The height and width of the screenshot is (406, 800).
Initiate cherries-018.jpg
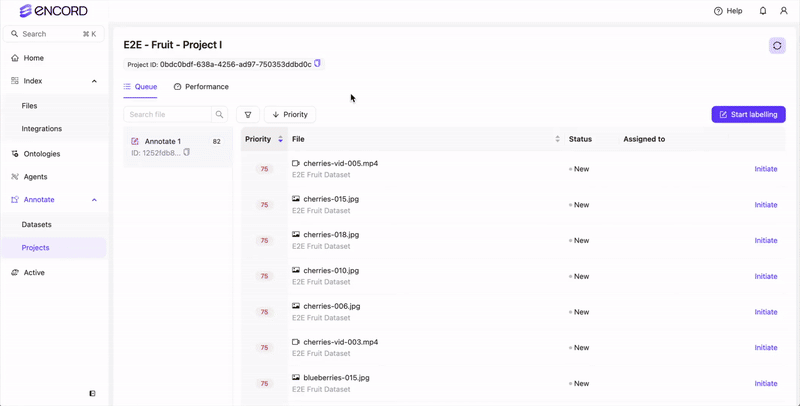coord(766,240)
